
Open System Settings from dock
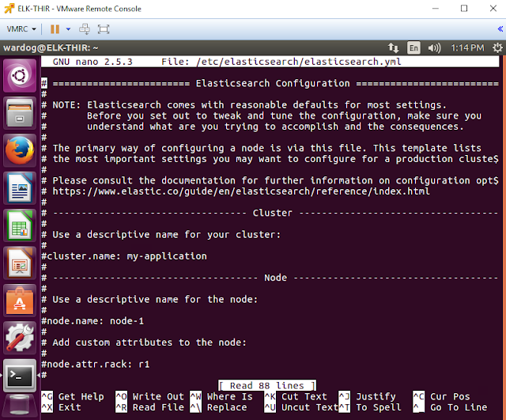[x=20, y=338]
